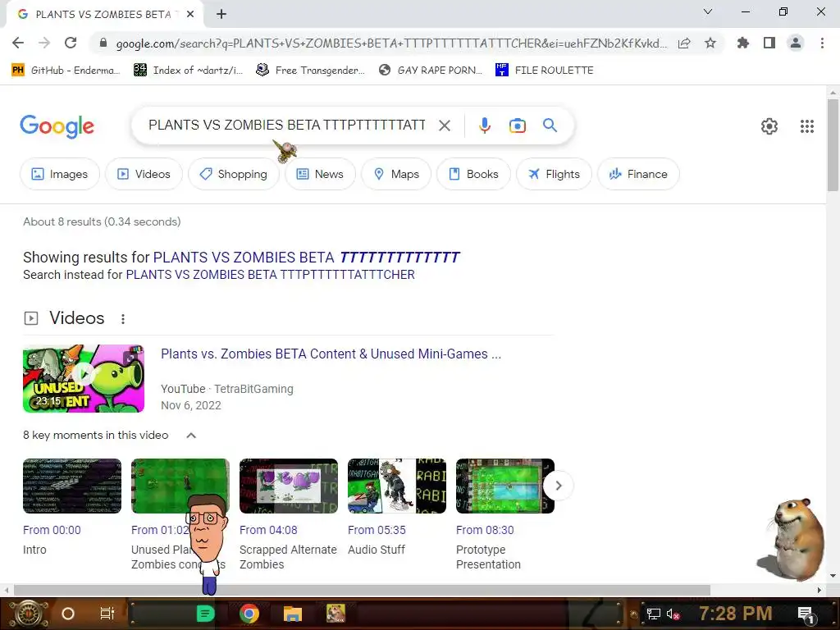Search instead for the original TTTPTTTTTTATTTCHER query

[x=270, y=275]
